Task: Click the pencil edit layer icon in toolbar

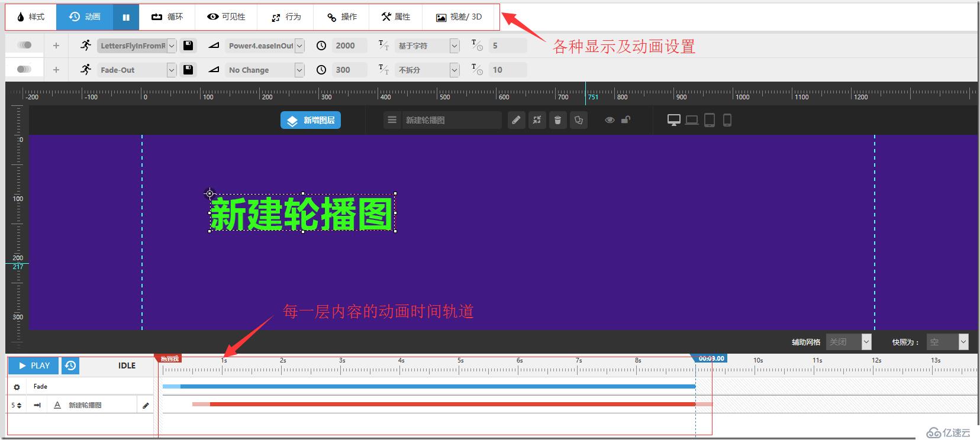Action: click(516, 120)
